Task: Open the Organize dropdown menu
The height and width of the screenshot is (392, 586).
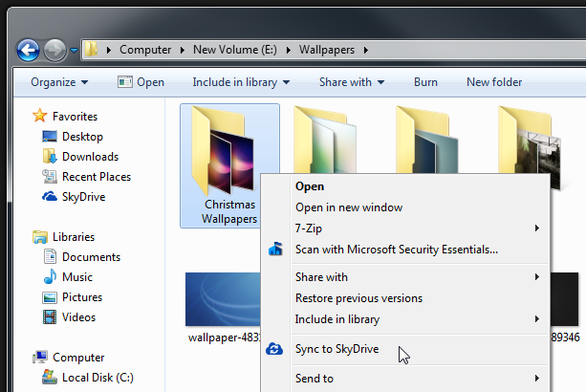Action: point(58,82)
